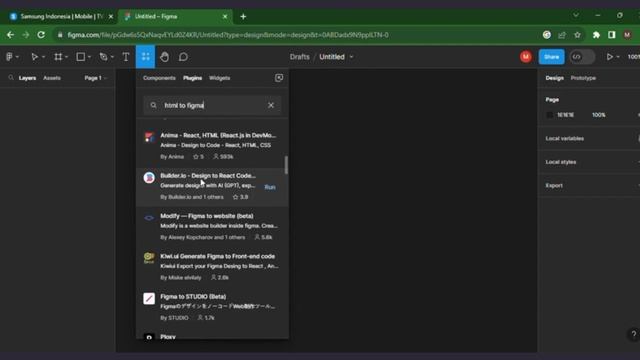Open Figma to STUDIO (Beta) entry
Screen dimensions: 640x360
[x=212, y=307]
